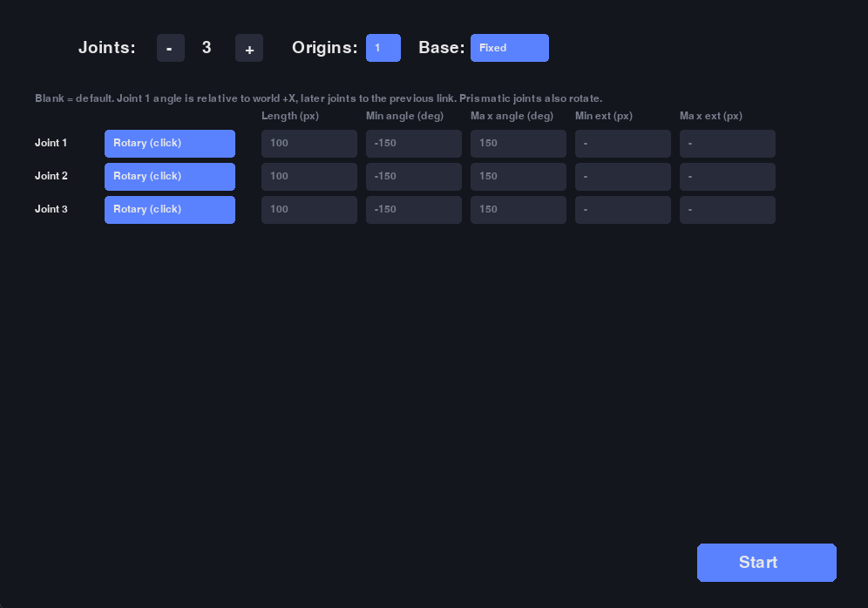The image size is (868, 608).
Task: Activate Joint 1 Max ext field
Action: click(x=728, y=144)
